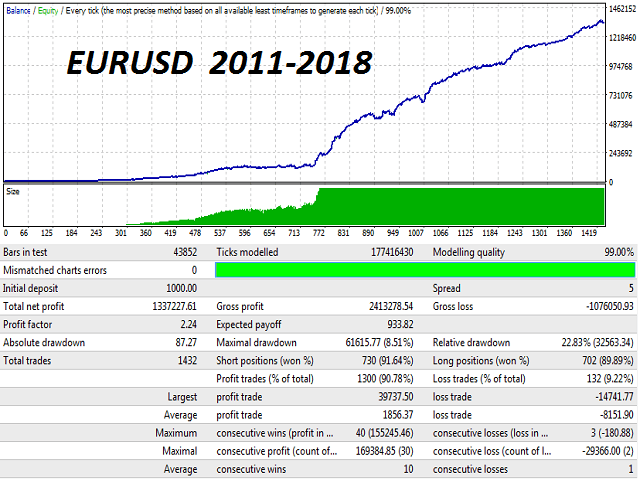Click the 'Loss trades (% of total)' label
The height and width of the screenshot is (480, 640).
pyautogui.click(x=479, y=379)
